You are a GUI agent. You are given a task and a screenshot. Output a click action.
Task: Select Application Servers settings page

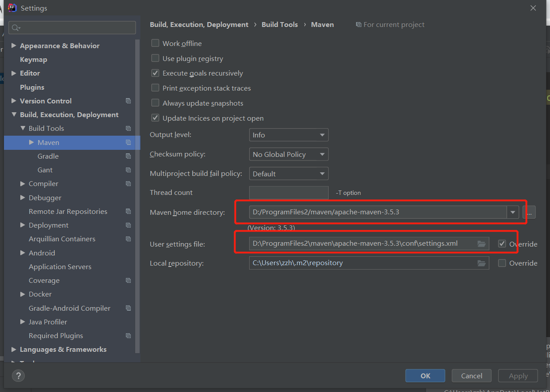tap(60, 266)
